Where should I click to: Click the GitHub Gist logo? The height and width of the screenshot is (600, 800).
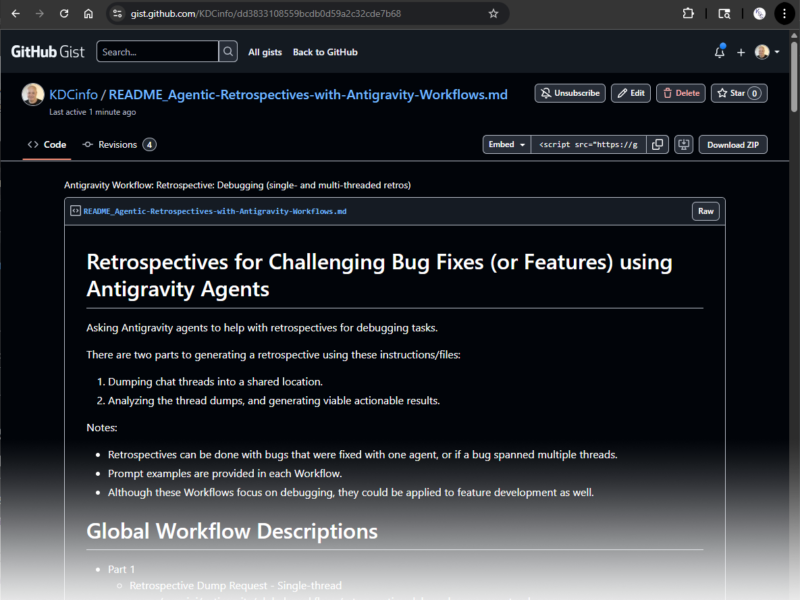[47, 51]
